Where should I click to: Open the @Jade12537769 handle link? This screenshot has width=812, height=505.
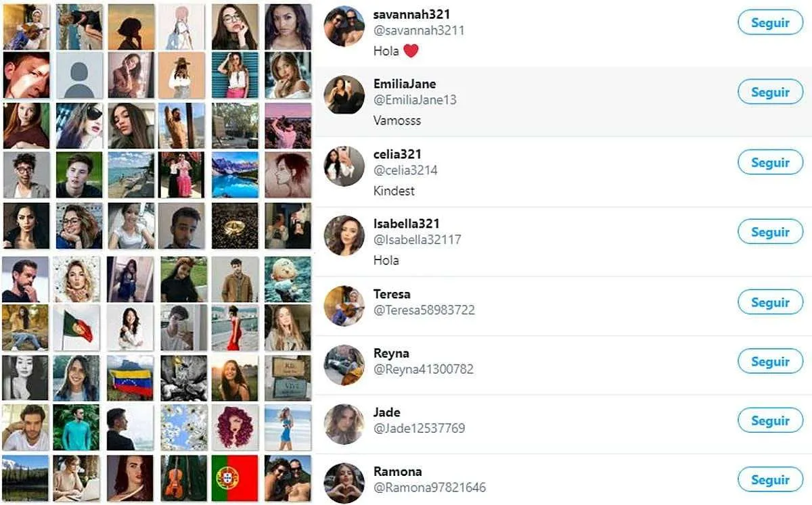click(x=419, y=429)
